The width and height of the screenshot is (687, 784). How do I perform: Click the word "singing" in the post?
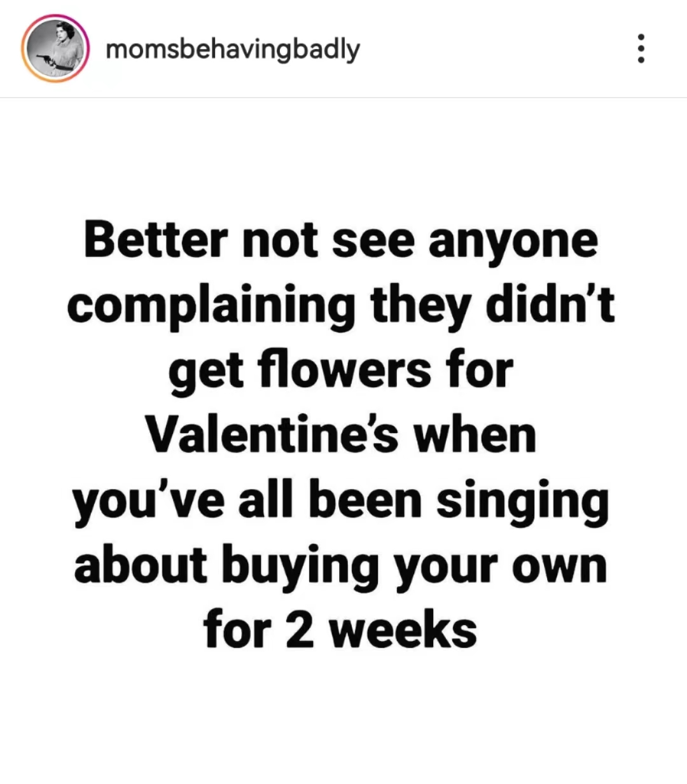(x=522, y=502)
